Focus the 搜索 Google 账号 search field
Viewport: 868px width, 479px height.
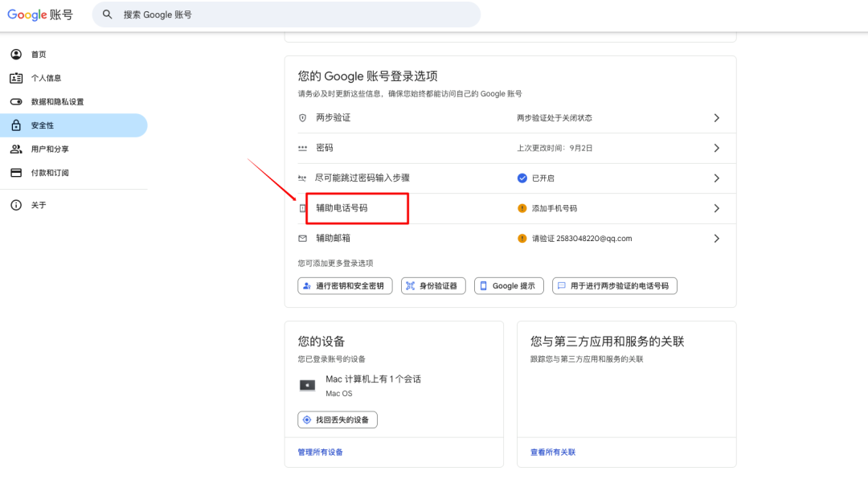click(286, 14)
